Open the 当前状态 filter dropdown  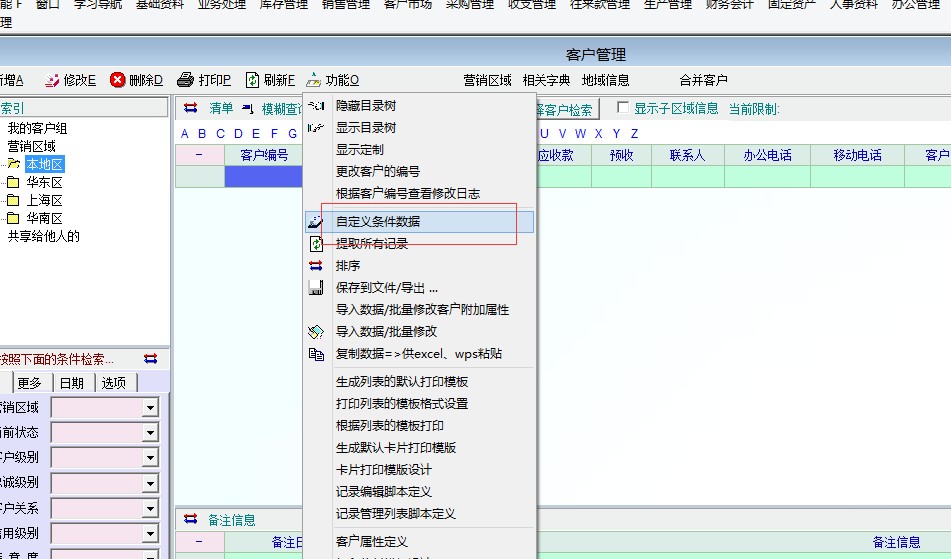click(x=150, y=433)
